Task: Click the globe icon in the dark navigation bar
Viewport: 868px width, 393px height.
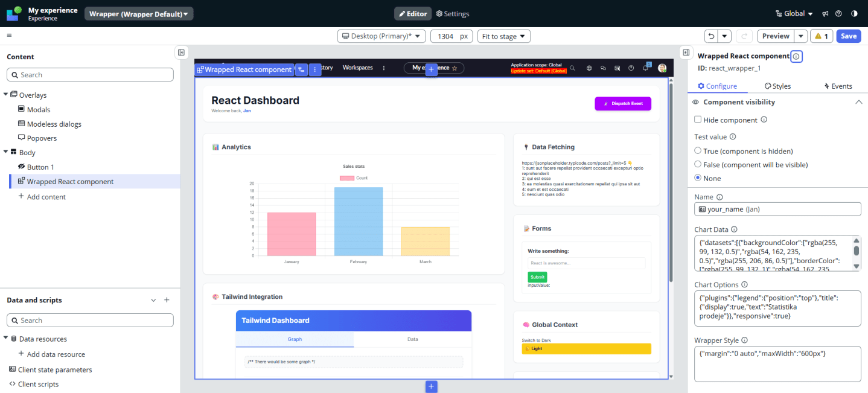Action: (589, 68)
